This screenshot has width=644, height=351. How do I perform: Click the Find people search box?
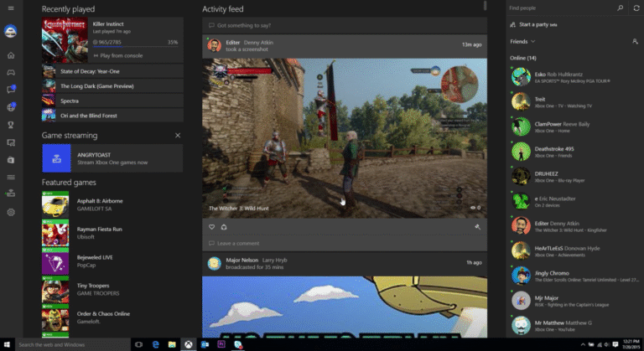coord(561,8)
